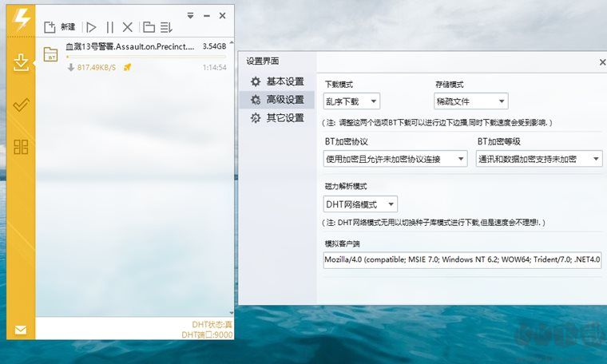607x364 pixels.
Task: Open the mail message icon
Action: [x=21, y=330]
